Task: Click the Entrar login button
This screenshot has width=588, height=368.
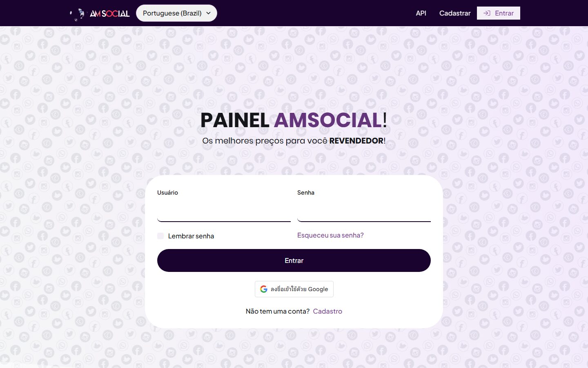Action: (294, 260)
